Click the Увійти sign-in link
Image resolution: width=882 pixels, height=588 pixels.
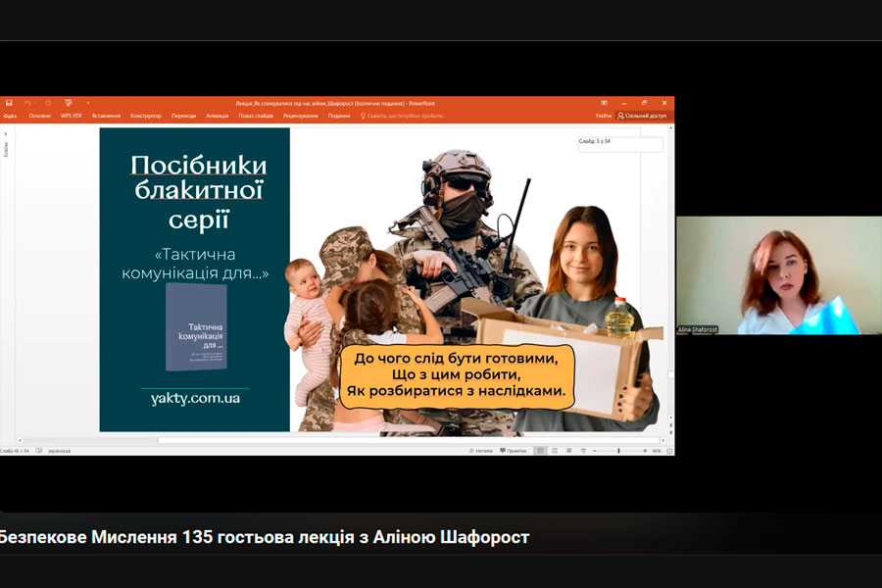[603, 116]
